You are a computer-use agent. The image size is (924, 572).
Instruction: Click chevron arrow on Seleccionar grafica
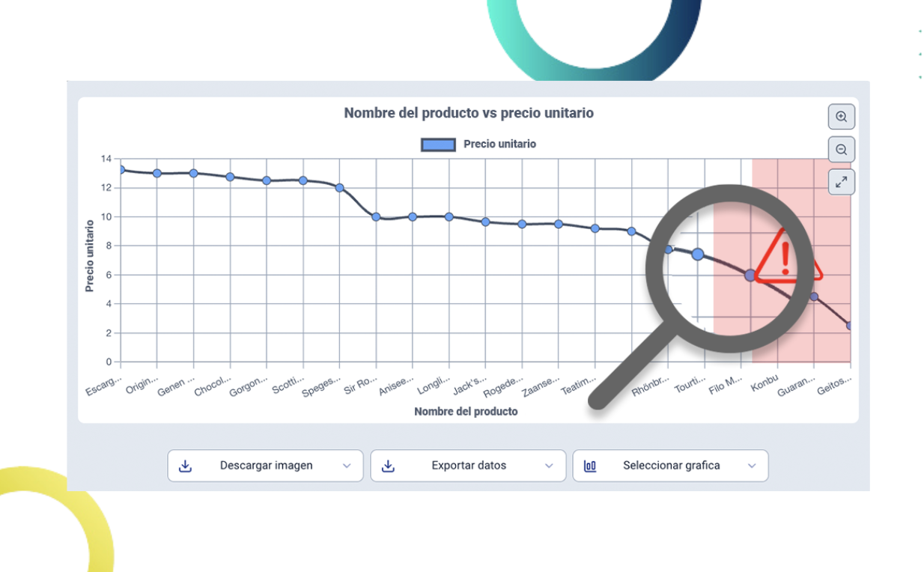pyautogui.click(x=752, y=466)
